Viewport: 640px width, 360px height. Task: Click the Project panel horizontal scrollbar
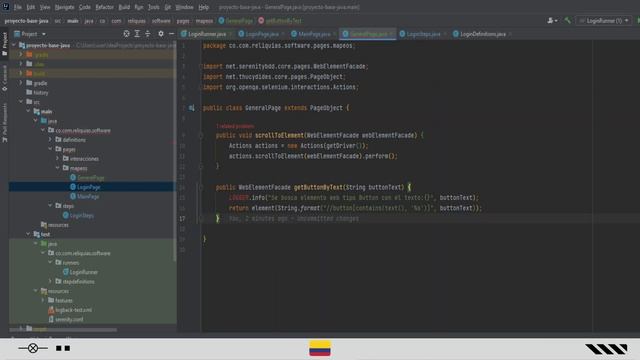pos(63,329)
